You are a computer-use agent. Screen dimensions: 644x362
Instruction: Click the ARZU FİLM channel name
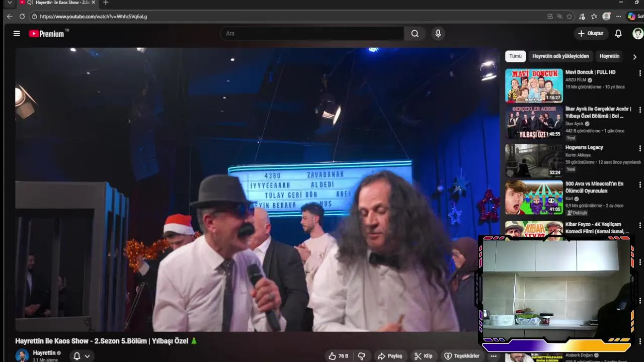[576, 80]
